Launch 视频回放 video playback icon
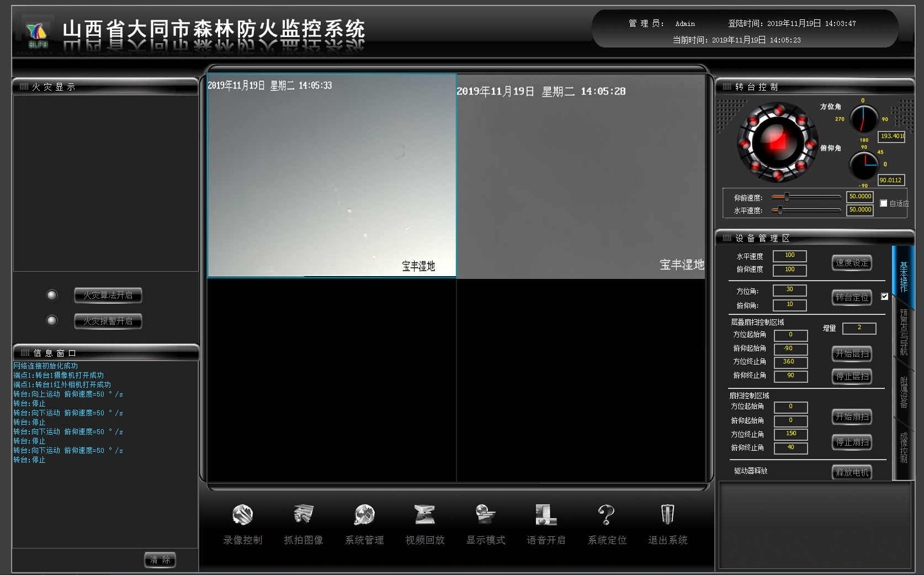This screenshot has height=575, width=924. (424, 515)
